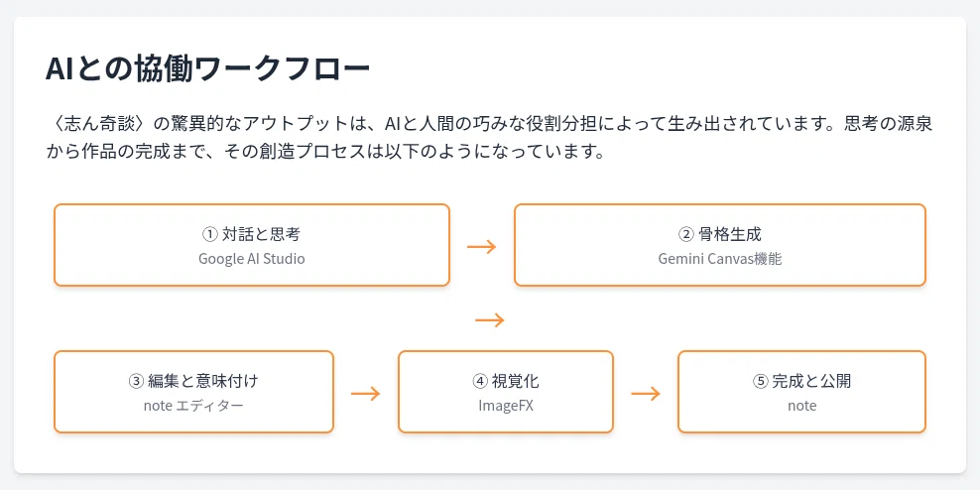
Task: Click the standalone arrow between the two rows
Action: (x=489, y=320)
